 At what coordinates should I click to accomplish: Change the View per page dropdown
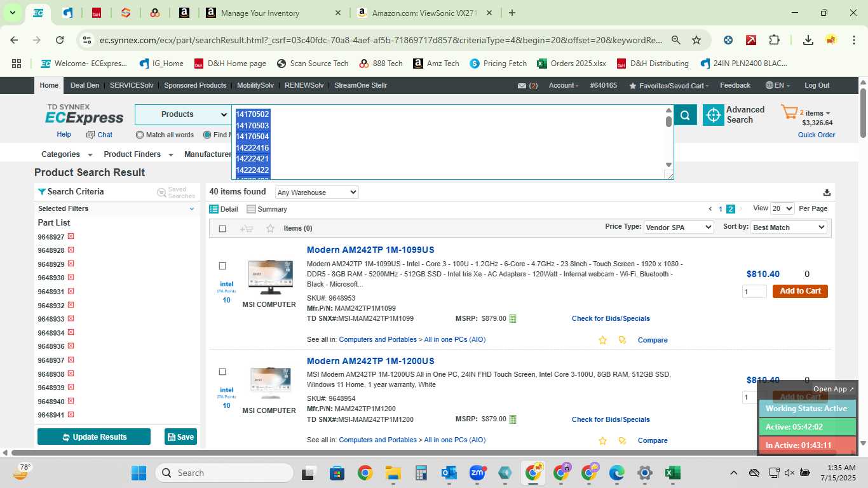[782, 208]
